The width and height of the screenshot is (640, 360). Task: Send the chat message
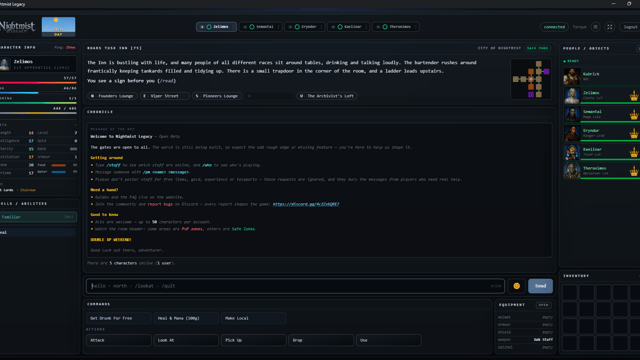coord(540,286)
